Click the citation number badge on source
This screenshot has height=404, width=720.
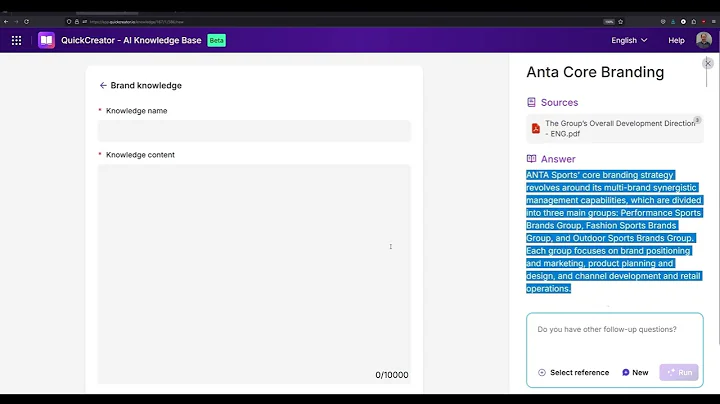697,120
